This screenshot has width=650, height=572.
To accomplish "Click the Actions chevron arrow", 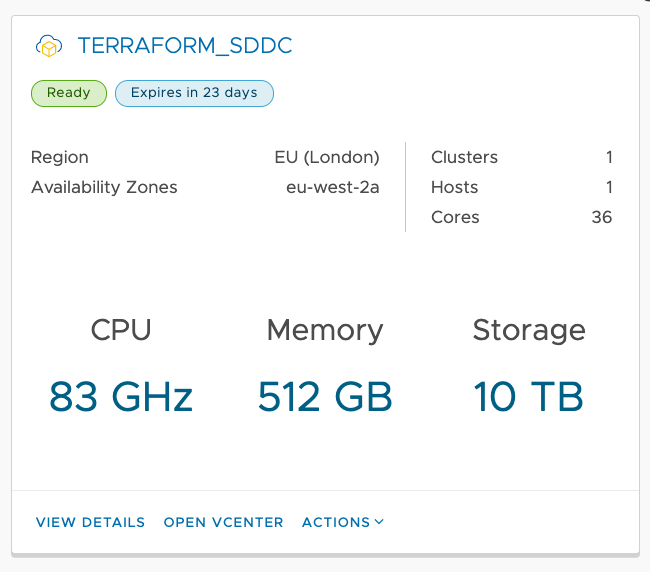I will (379, 522).
